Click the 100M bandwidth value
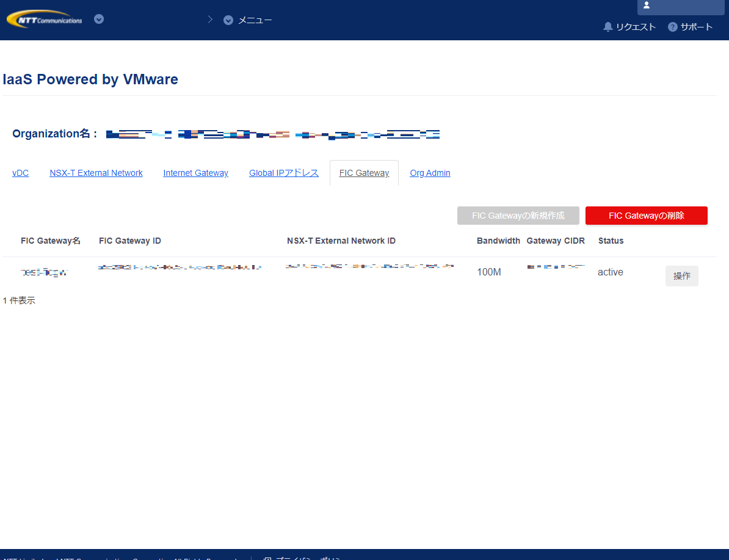The image size is (729, 560). [489, 272]
